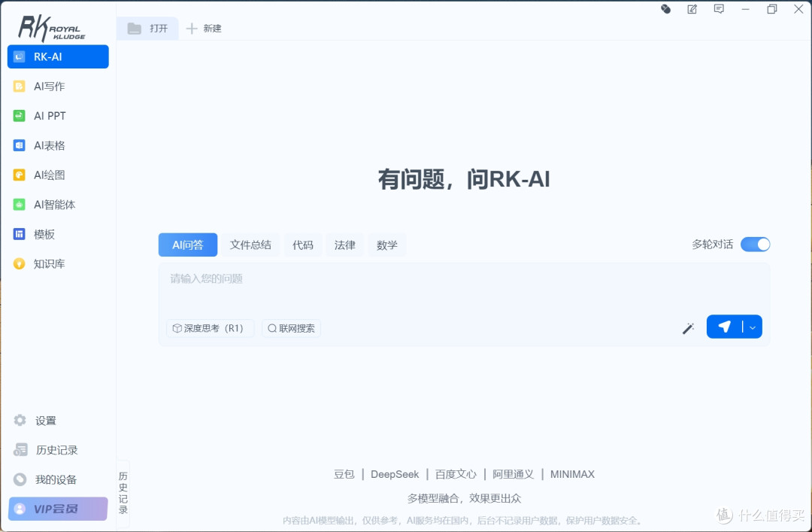Expand the vertical 历史记录 side panel
This screenshot has width=812, height=532.
pos(123,493)
